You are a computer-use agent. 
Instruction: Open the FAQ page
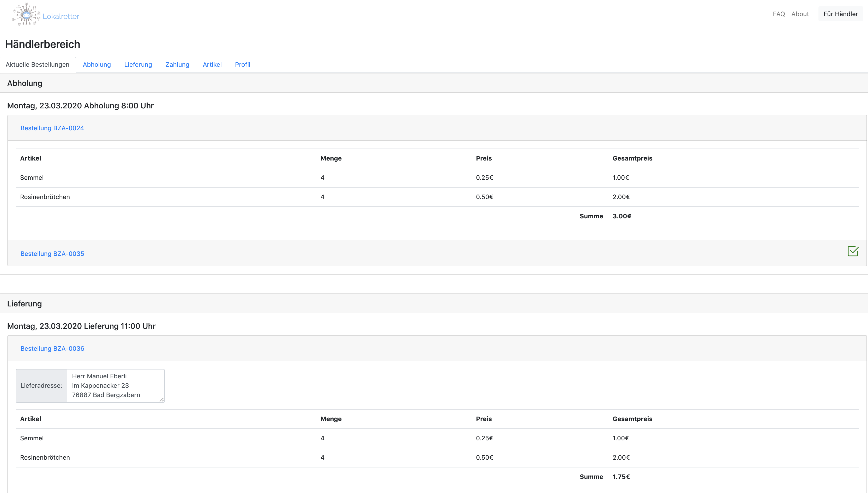(x=779, y=14)
